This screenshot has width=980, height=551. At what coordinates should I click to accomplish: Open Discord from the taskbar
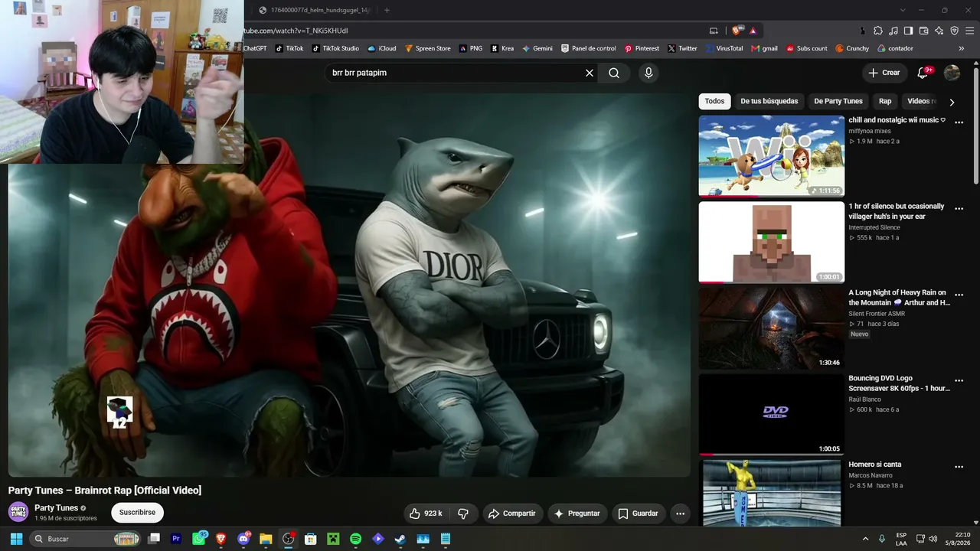pos(244,539)
